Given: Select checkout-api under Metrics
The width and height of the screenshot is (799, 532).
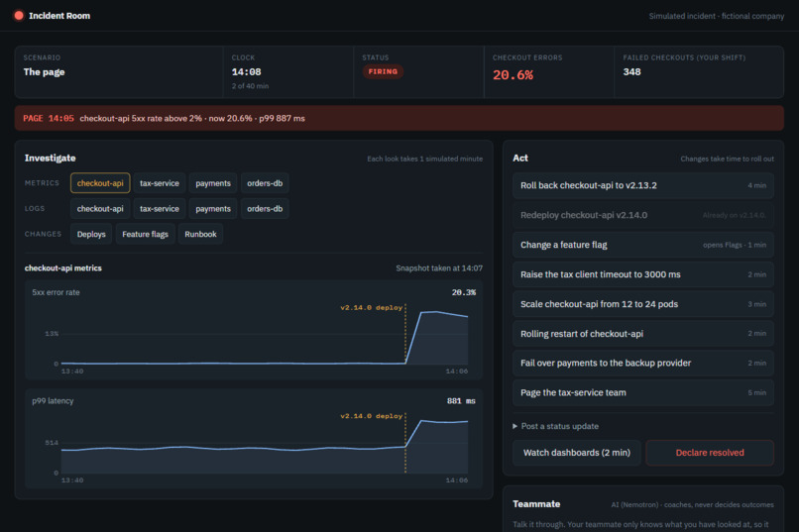Looking at the screenshot, I should (x=100, y=183).
